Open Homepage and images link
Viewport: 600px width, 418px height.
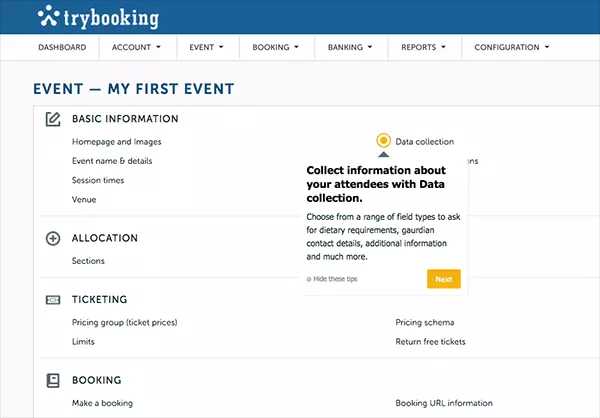(117, 142)
